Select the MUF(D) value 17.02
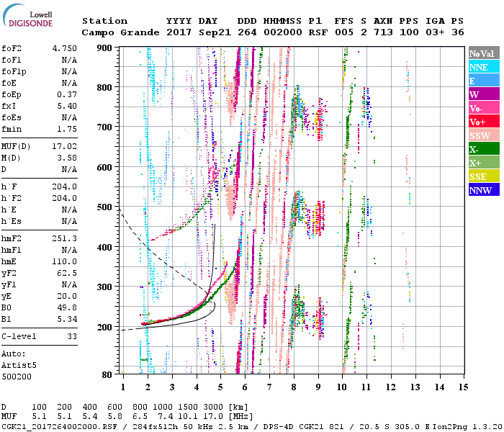The image size is (504, 432). pos(65,145)
